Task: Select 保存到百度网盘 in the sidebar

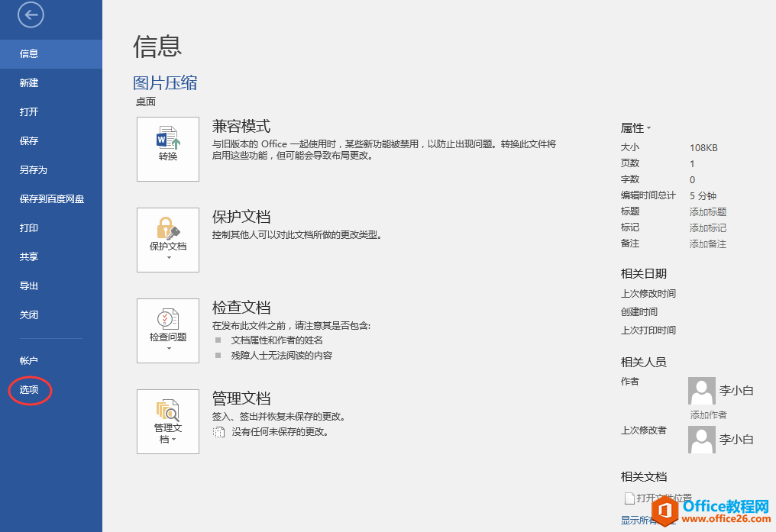Action: [x=51, y=199]
